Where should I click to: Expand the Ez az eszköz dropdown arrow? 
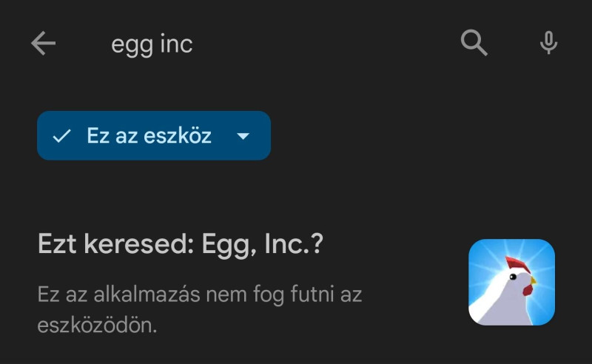[x=243, y=137]
